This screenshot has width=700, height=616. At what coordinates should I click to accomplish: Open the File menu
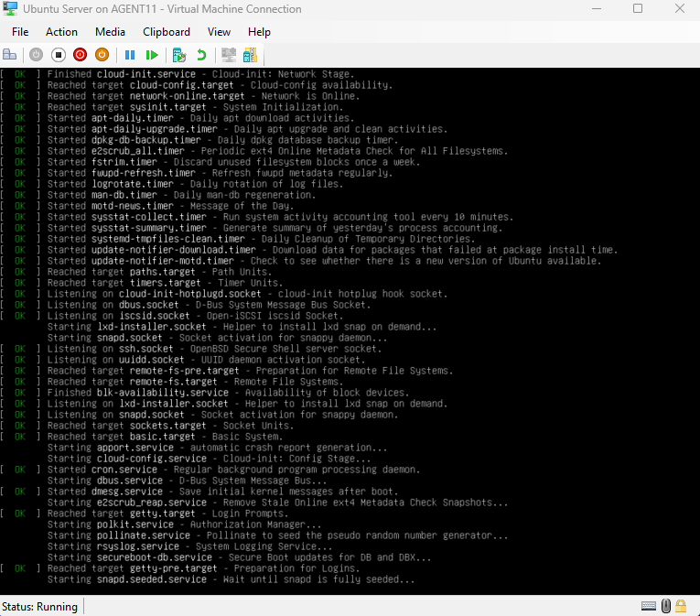tap(20, 32)
